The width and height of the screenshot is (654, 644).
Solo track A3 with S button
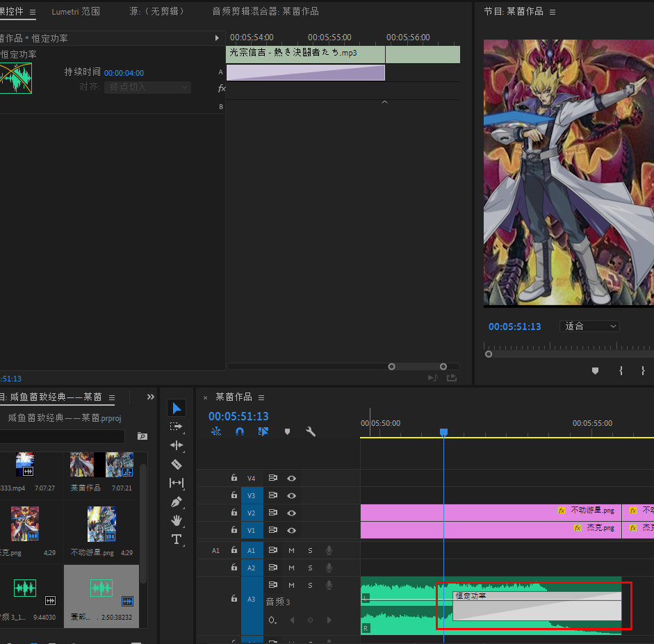[310, 585]
